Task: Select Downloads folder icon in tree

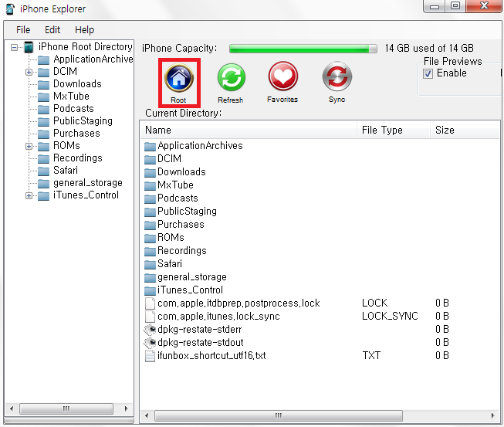Action: click(43, 85)
